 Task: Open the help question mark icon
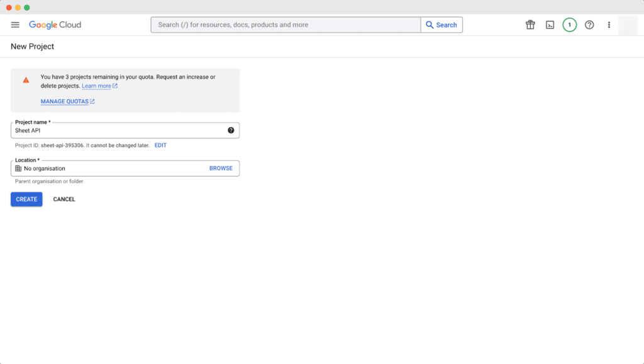589,25
